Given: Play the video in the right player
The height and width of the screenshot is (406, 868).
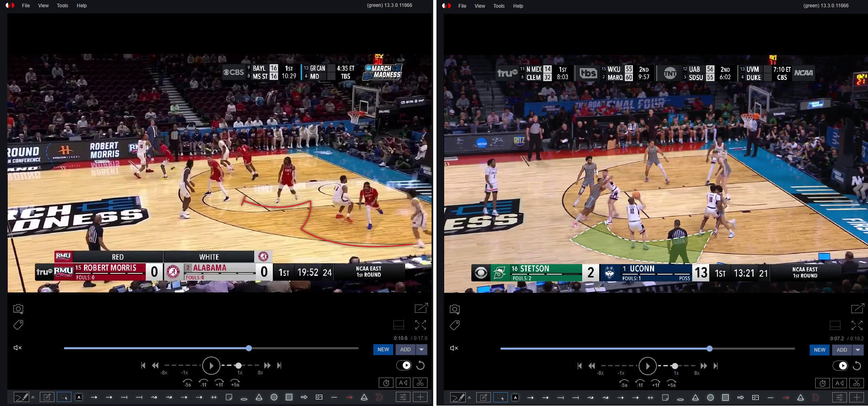Looking at the screenshot, I should tap(648, 366).
